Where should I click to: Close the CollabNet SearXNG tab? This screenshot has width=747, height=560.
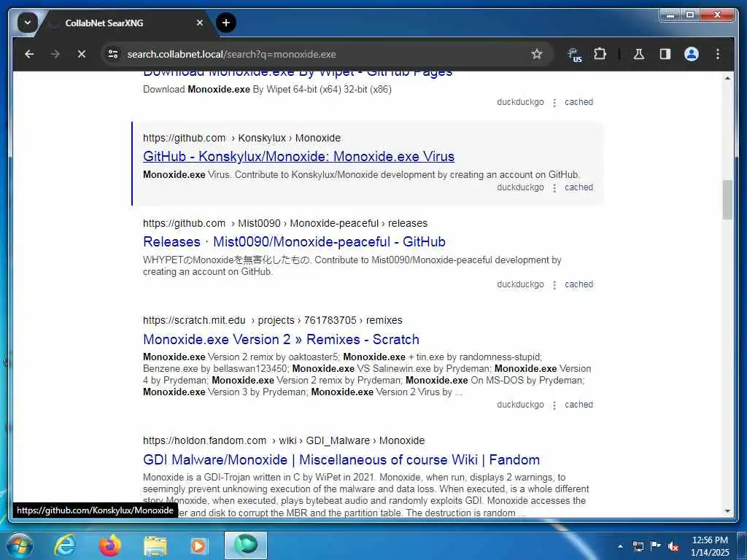click(x=200, y=23)
